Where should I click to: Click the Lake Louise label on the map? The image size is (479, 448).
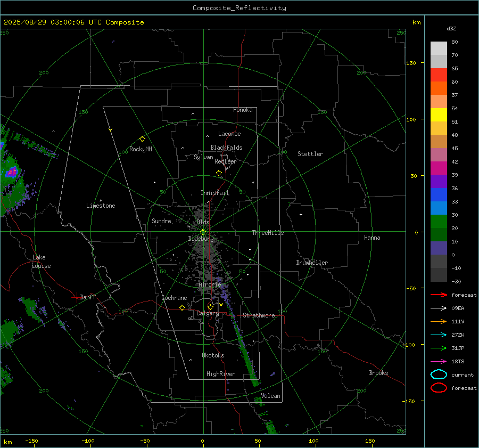click(41, 262)
